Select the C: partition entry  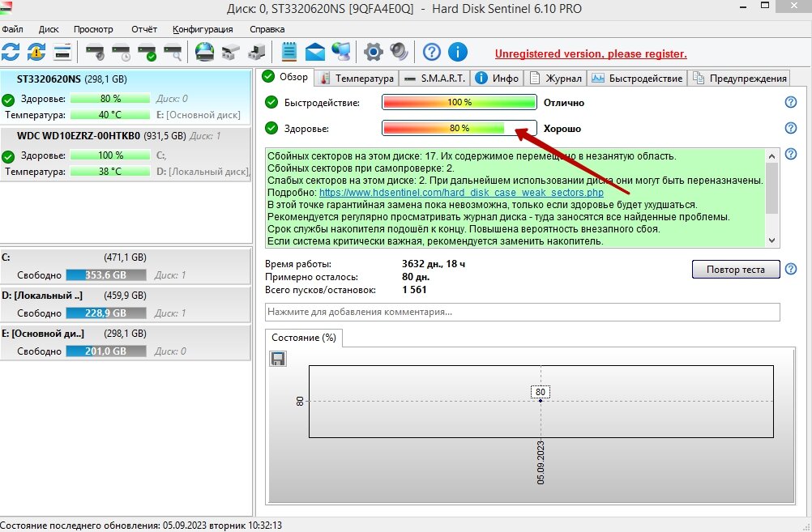(126, 266)
